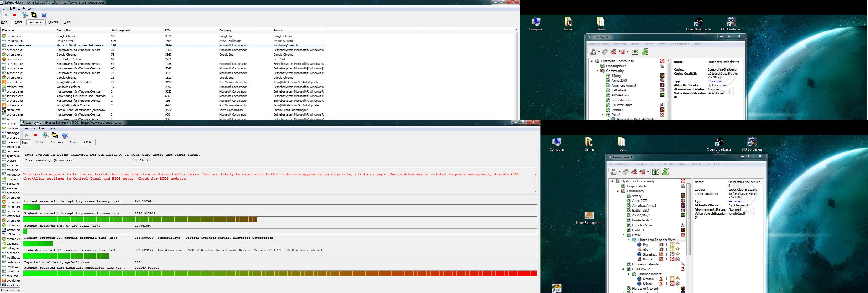868x293 pixels.
Task: Collapse the Guild Wars 2 channel tree
Action: pyautogui.click(x=623, y=269)
